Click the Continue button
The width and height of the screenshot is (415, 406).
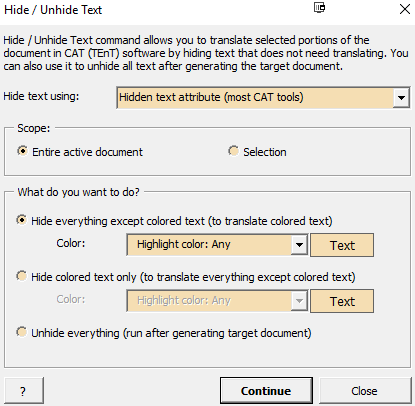click(x=266, y=391)
